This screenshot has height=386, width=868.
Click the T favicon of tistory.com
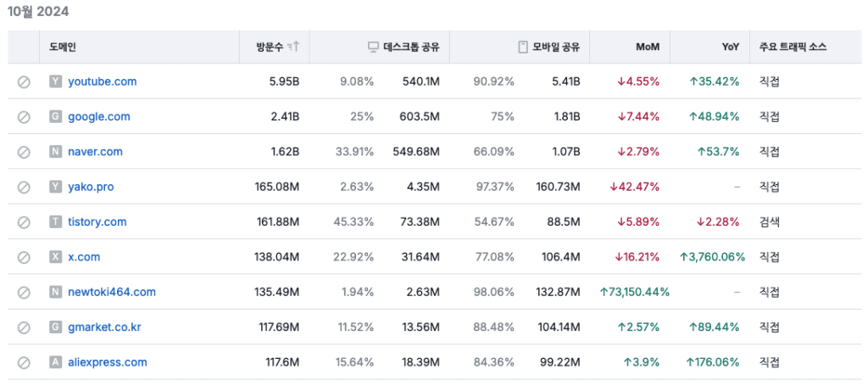pyautogui.click(x=55, y=222)
